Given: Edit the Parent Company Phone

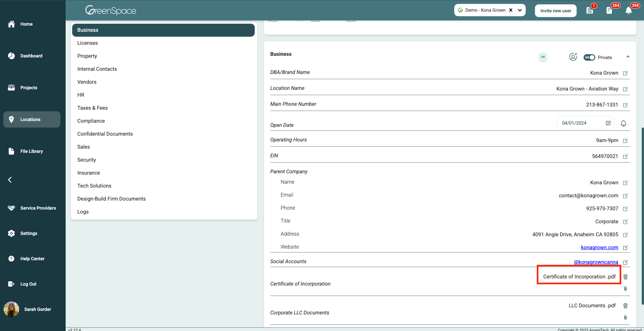Looking at the screenshot, I should tap(625, 209).
